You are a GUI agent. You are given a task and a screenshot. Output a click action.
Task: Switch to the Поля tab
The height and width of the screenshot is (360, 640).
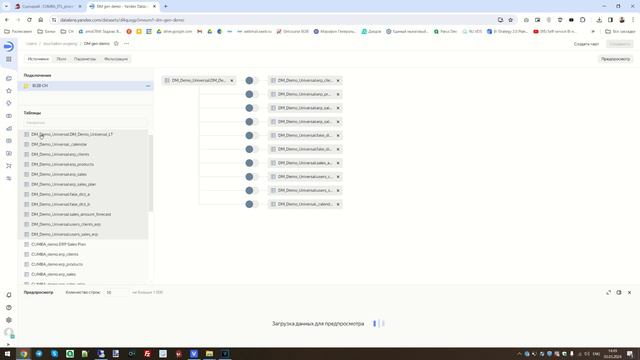(x=61, y=59)
